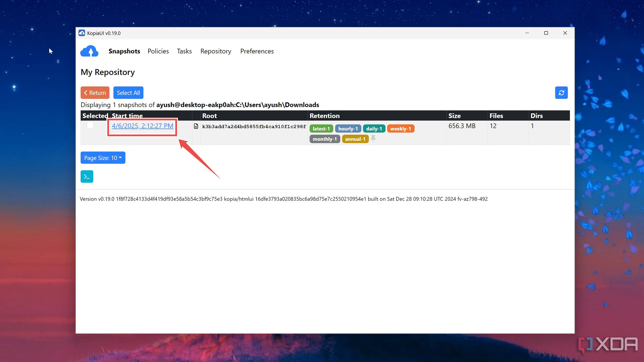Click Select All
Viewport: 644px width, 362px height.
pyautogui.click(x=128, y=93)
